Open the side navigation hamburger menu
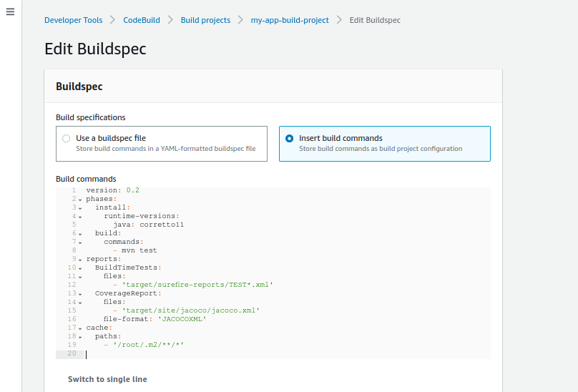Screen dimensions: 578x392 [10, 13]
